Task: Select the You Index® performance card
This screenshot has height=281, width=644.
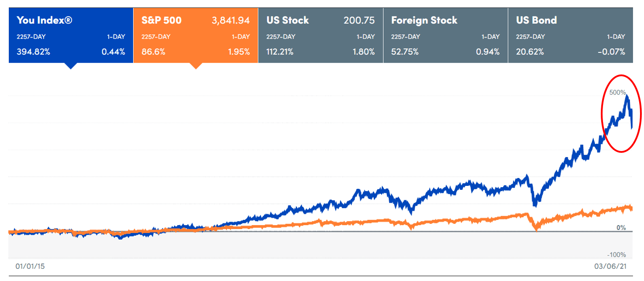Action: click(71, 33)
